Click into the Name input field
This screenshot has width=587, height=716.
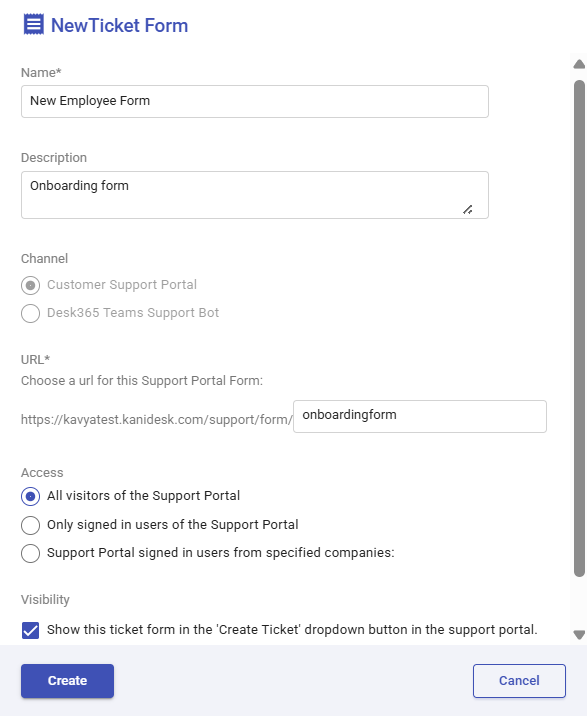[x=255, y=101]
